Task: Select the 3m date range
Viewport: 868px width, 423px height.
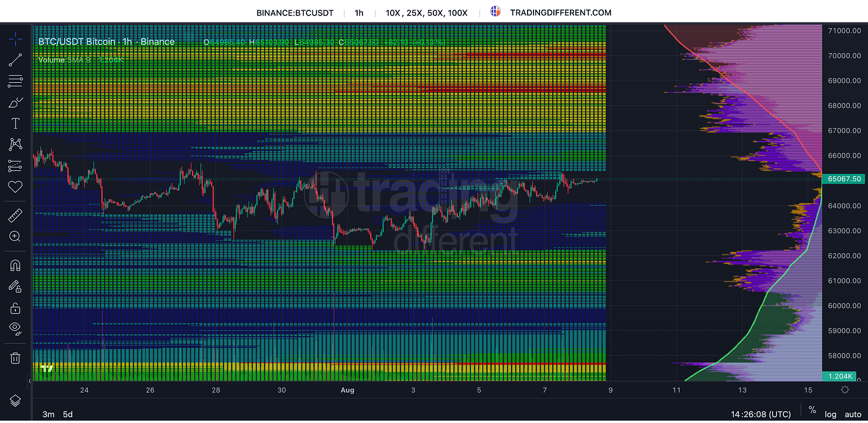Action: click(x=49, y=413)
